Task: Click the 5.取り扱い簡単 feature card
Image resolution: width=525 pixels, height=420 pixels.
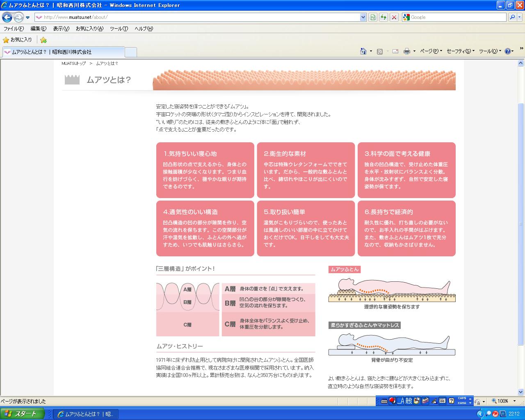Action: 306,228
